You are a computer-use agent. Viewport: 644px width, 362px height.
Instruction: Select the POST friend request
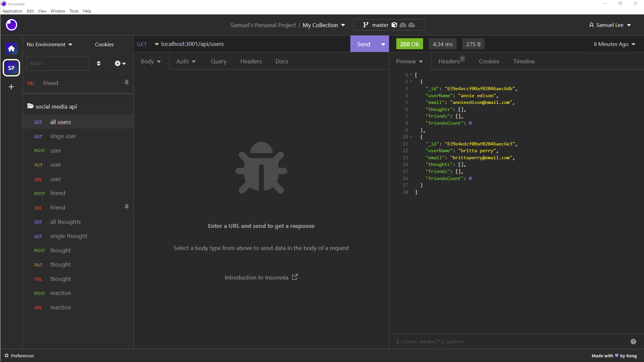point(78,193)
